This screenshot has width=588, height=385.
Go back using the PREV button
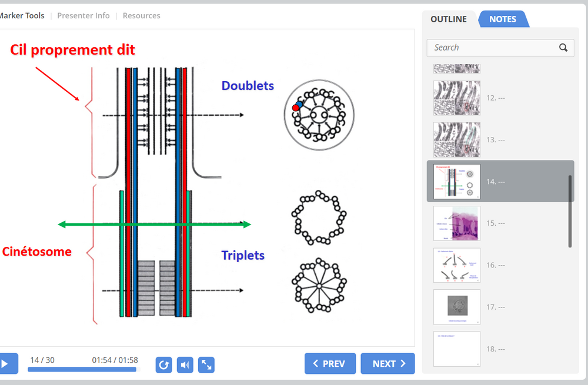click(330, 363)
